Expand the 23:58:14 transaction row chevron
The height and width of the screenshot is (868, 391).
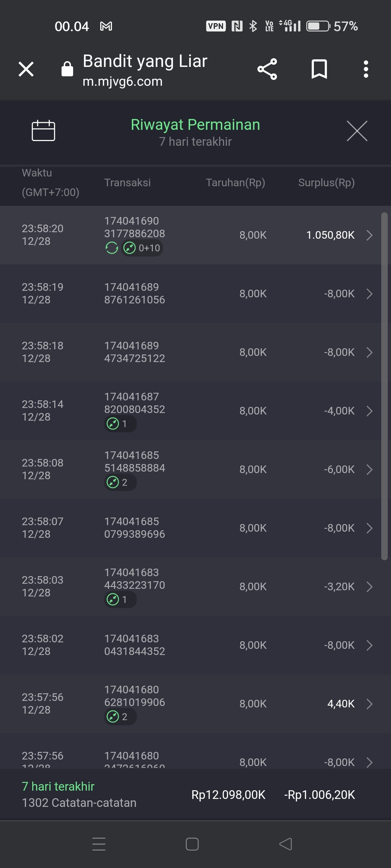click(369, 411)
